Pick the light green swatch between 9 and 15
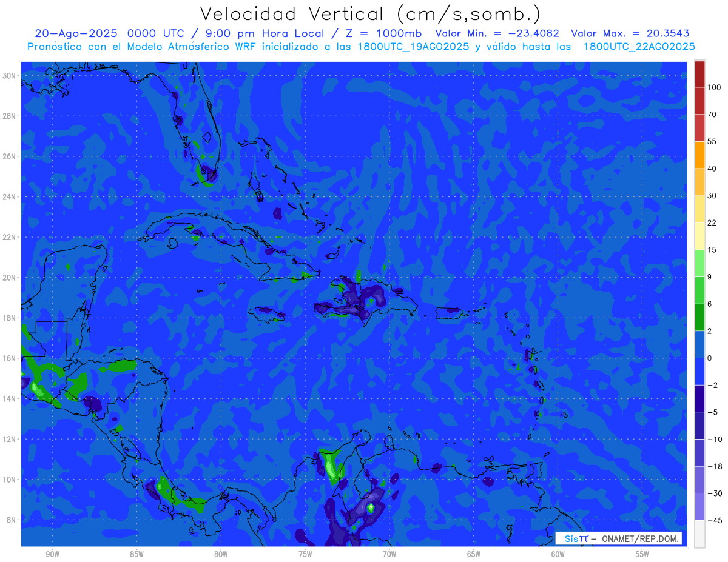 [699, 263]
